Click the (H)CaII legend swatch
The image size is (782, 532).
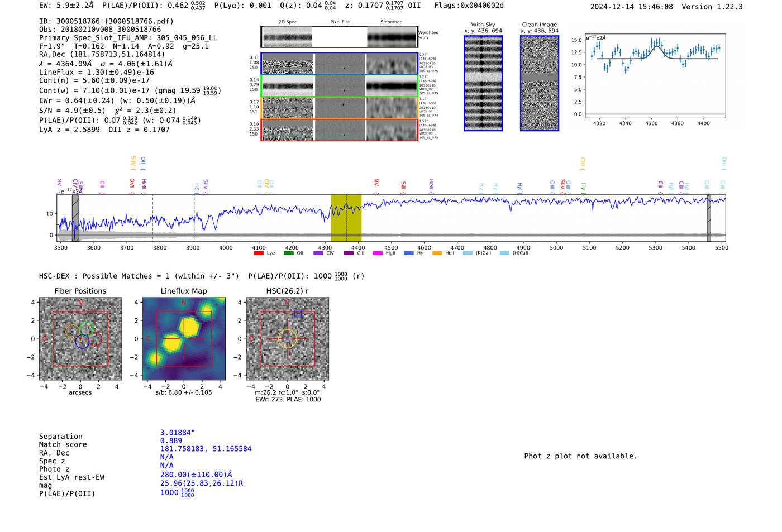[504, 253]
